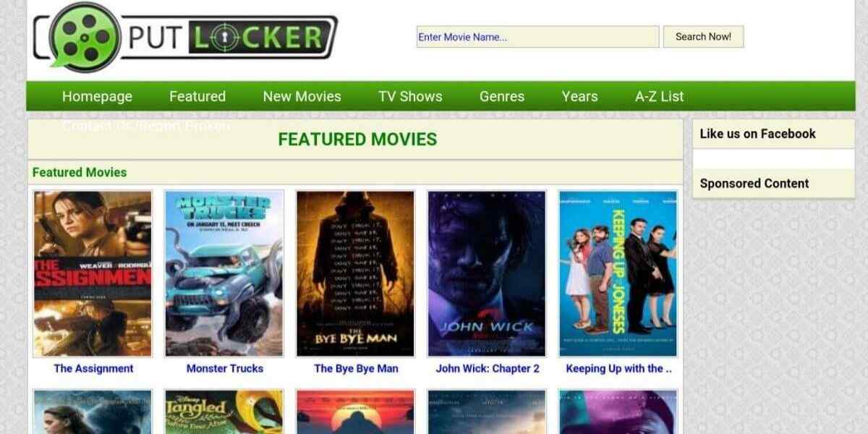
Task: Open the Tangled poster thumbnail
Action: 224,412
